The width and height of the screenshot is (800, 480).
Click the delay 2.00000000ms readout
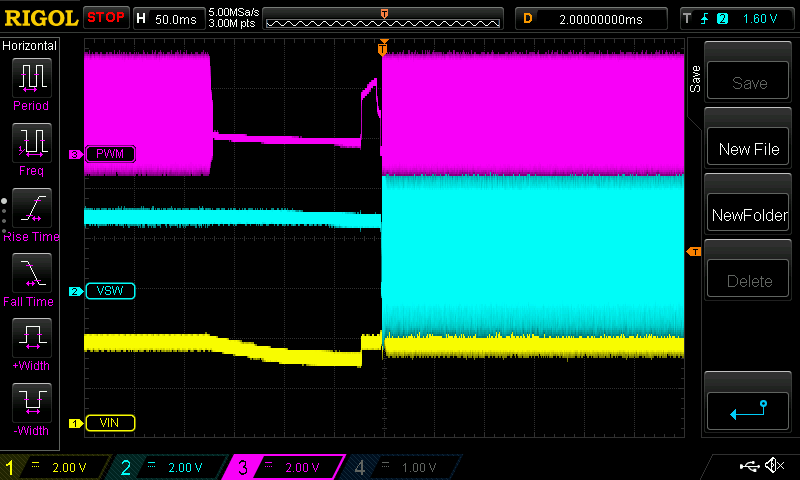pyautogui.click(x=591, y=19)
